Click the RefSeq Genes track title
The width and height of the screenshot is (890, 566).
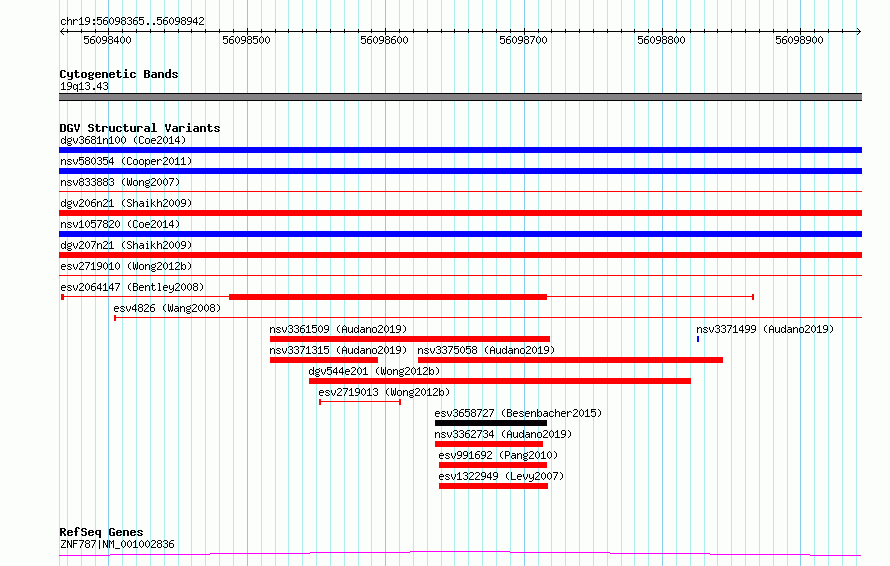pyautogui.click(x=101, y=532)
